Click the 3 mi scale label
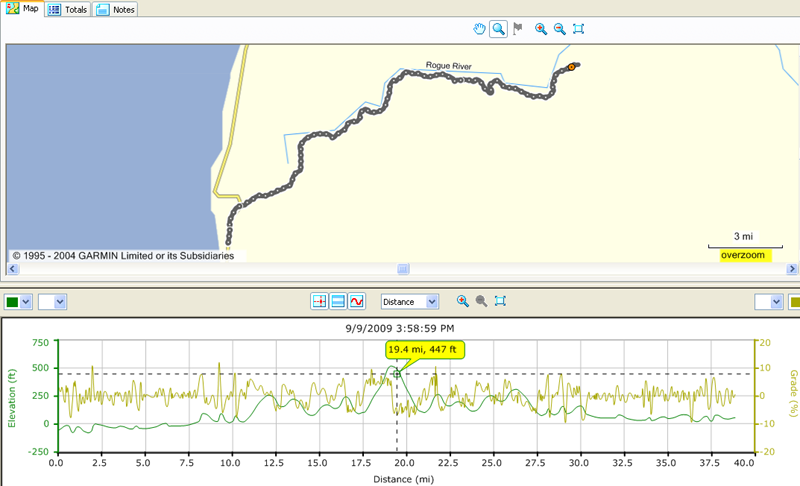 [x=743, y=236]
